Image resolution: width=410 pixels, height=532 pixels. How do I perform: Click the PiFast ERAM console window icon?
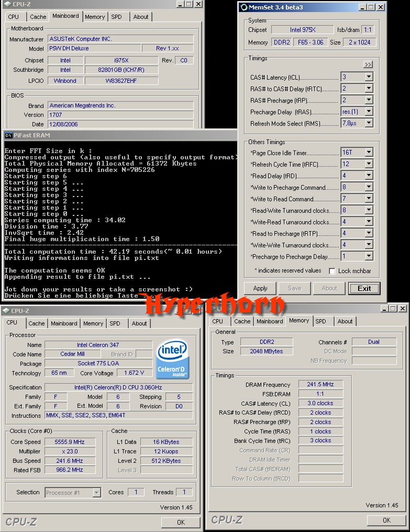click(x=8, y=135)
